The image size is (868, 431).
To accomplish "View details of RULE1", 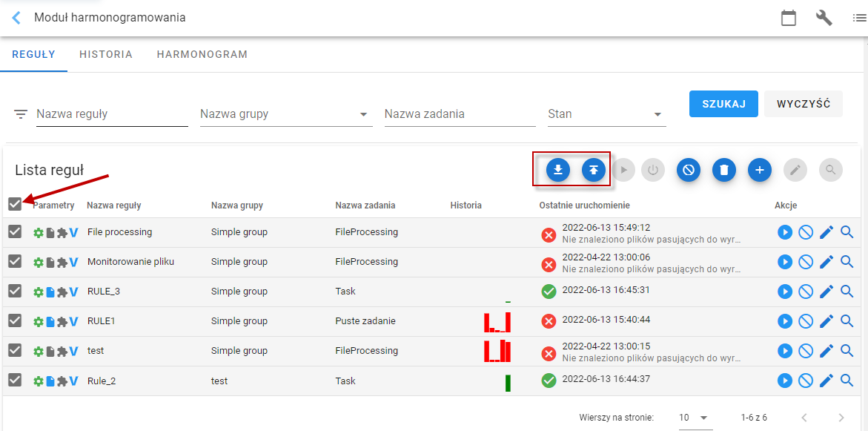I will 847,320.
